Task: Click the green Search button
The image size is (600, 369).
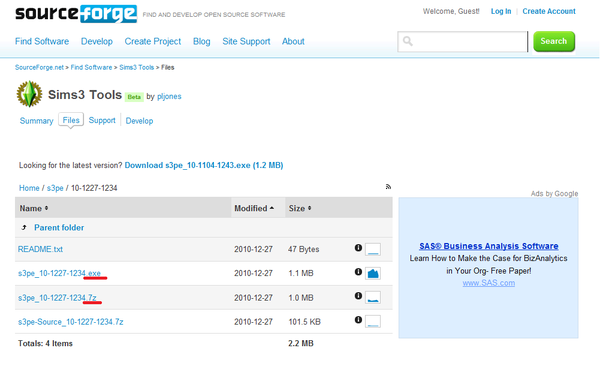Action: click(x=554, y=41)
